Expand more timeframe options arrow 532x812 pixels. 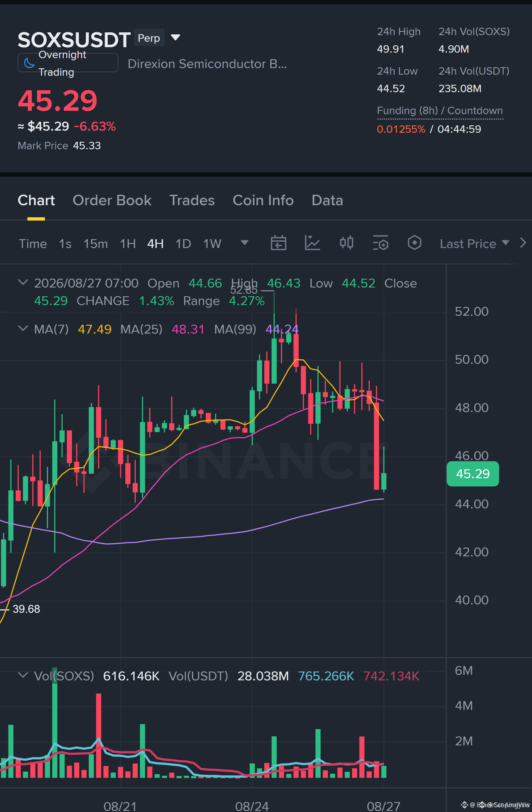(244, 243)
